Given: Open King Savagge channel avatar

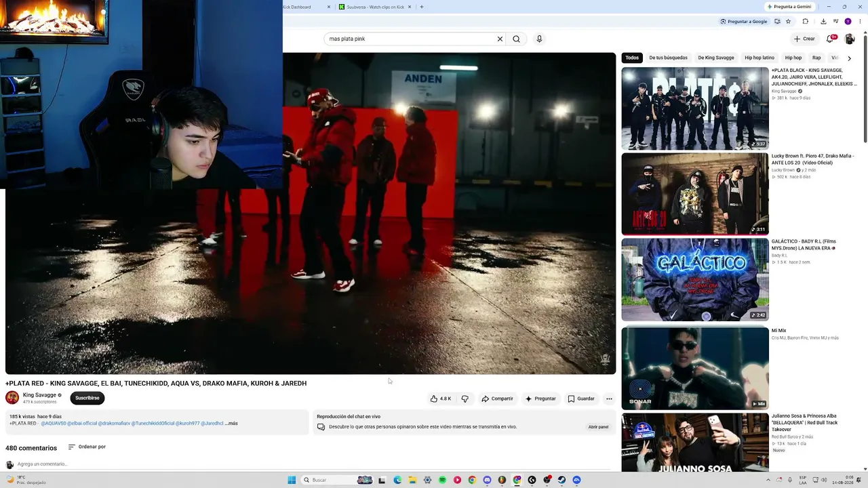Looking at the screenshot, I should [x=12, y=398].
